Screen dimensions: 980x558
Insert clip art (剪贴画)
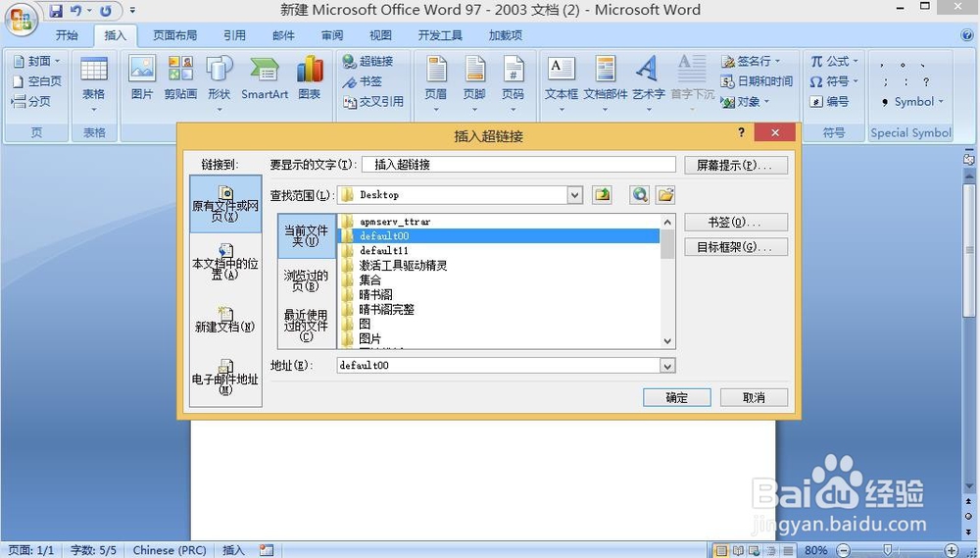(x=180, y=78)
